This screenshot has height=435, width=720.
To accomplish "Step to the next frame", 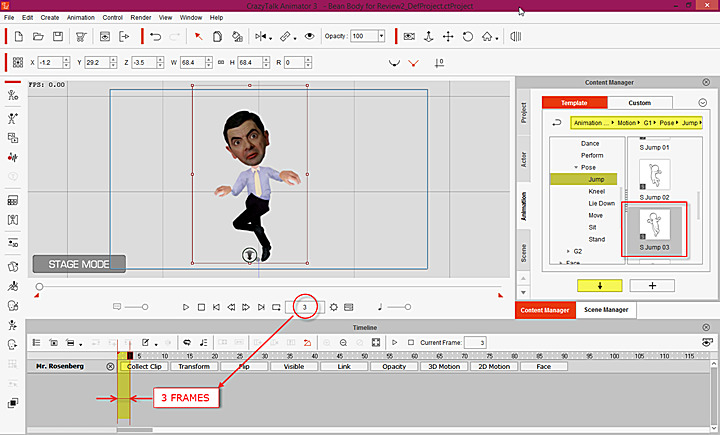I will pos(246,307).
